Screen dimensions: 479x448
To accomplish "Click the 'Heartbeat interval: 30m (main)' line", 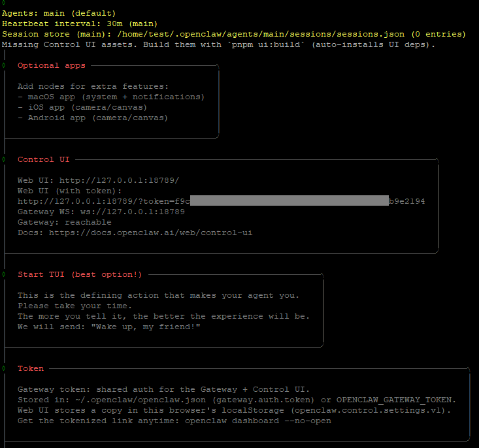I will pyautogui.click(x=80, y=24).
